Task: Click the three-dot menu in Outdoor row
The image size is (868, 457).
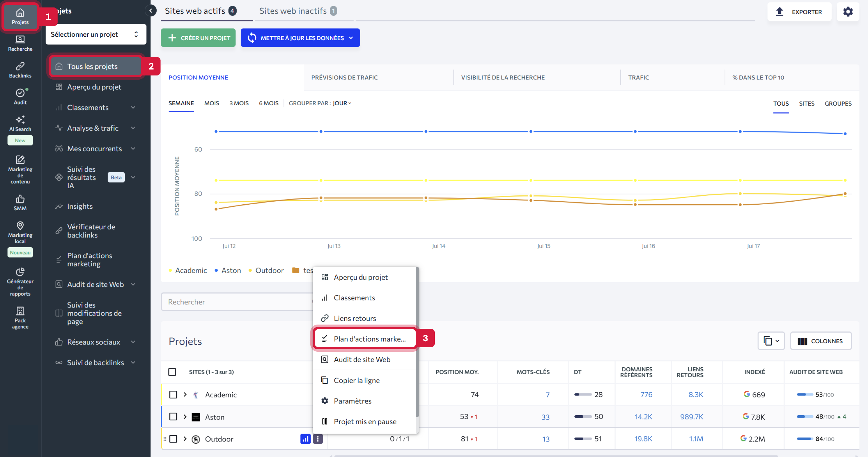Action: [x=318, y=439]
